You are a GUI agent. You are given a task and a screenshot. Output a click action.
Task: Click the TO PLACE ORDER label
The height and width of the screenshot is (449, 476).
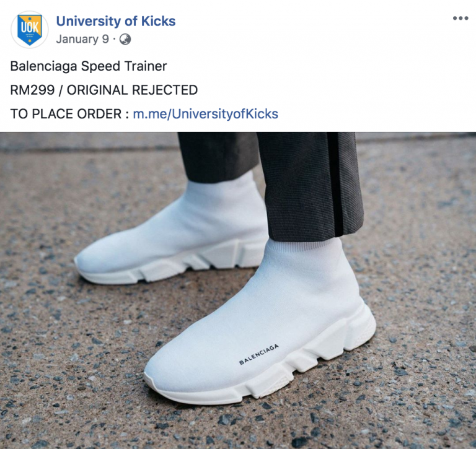point(66,114)
